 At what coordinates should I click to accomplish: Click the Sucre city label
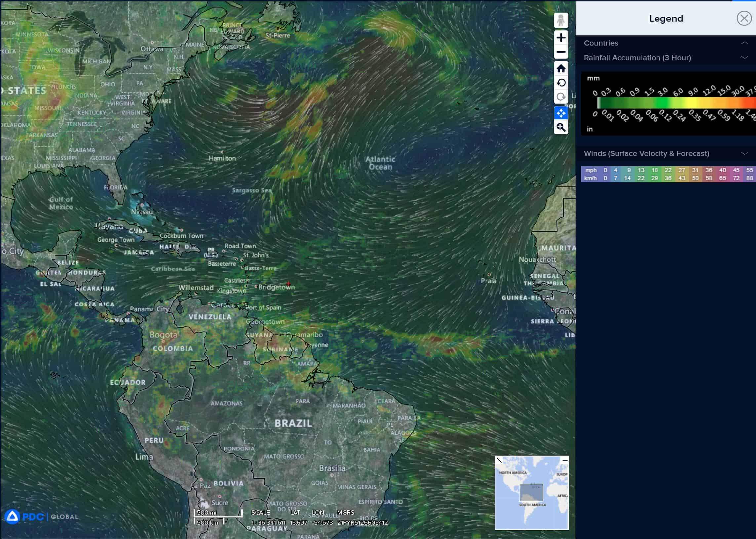(220, 502)
